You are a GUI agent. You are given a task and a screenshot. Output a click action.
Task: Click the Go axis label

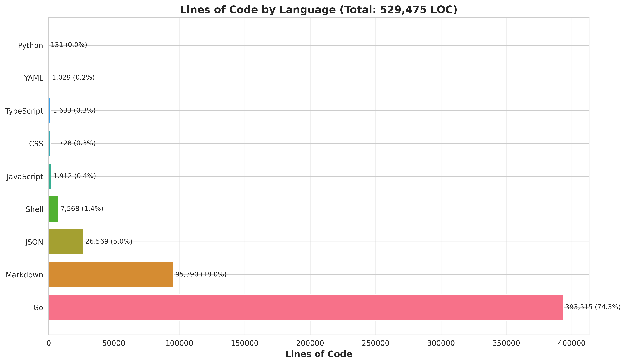point(38,308)
